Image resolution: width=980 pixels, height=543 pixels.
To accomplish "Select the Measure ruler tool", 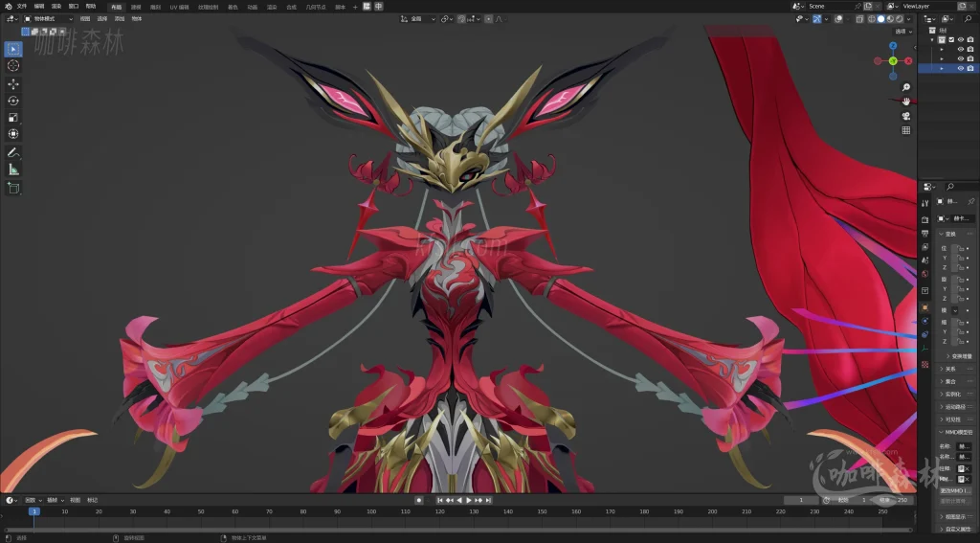I will click(x=13, y=170).
